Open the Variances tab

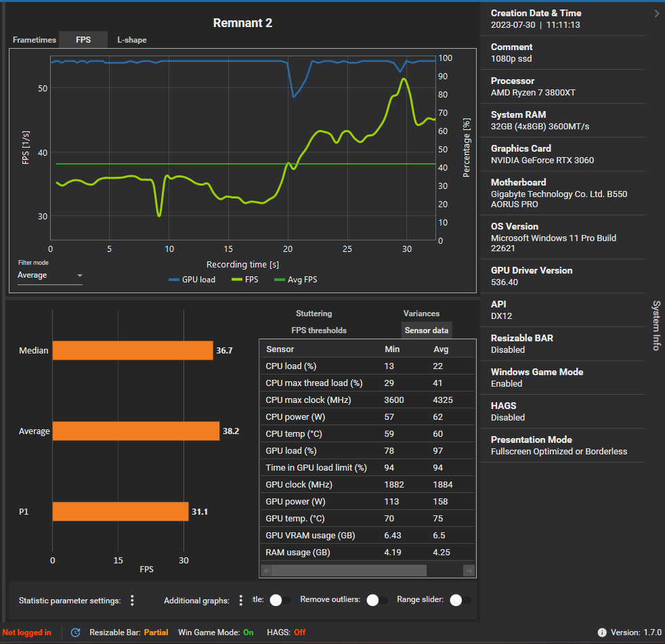[x=421, y=314]
